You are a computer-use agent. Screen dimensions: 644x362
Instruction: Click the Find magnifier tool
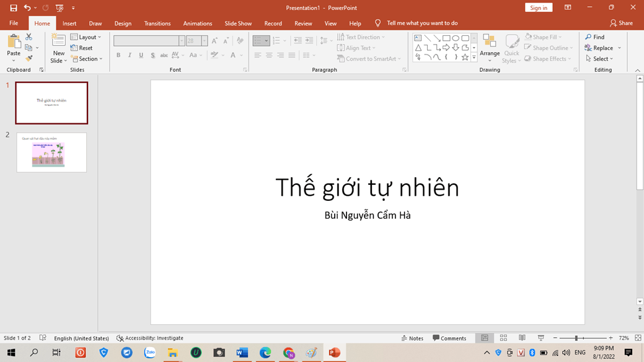point(594,37)
